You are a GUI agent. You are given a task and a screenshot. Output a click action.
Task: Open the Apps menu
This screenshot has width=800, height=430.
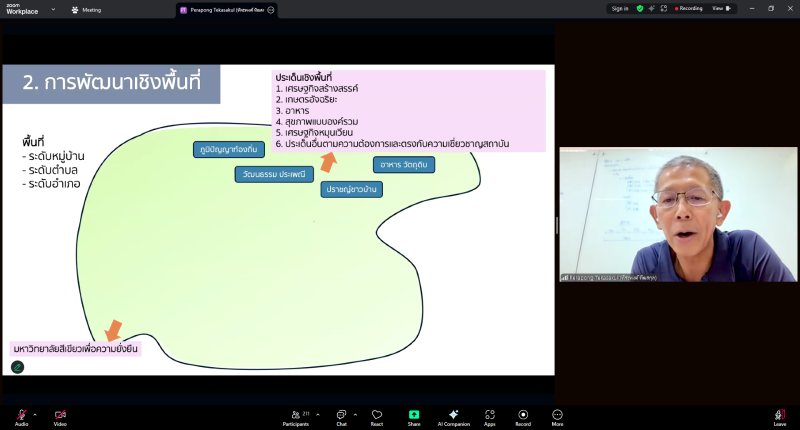tap(490, 415)
